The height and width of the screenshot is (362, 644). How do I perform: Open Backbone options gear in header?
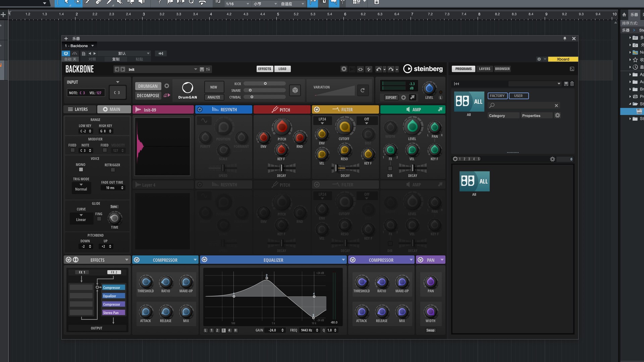coord(344,69)
